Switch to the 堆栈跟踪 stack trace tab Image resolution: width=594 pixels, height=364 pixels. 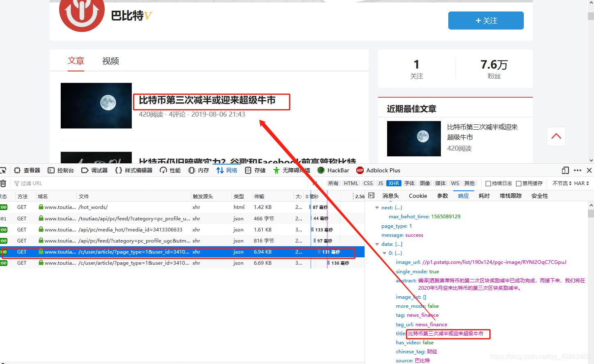point(511,196)
